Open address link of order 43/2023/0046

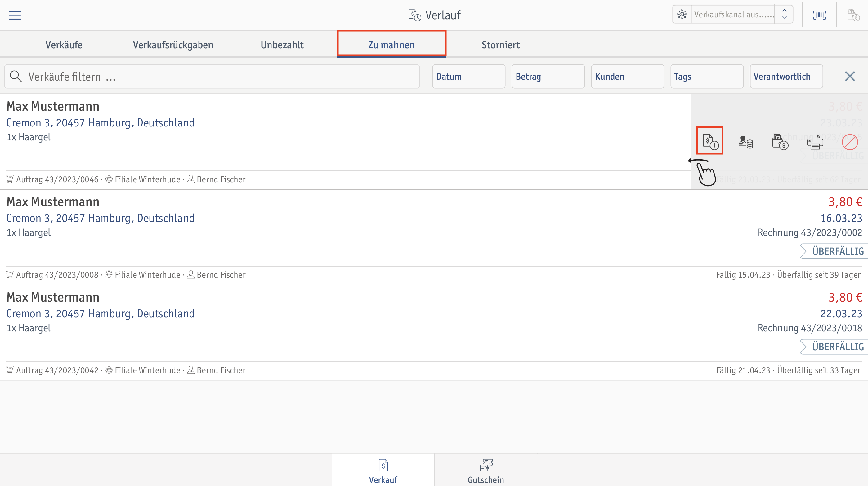(x=101, y=123)
